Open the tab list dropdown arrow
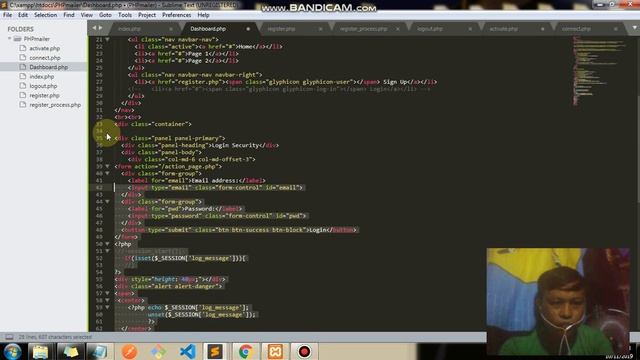 [x=635, y=28]
